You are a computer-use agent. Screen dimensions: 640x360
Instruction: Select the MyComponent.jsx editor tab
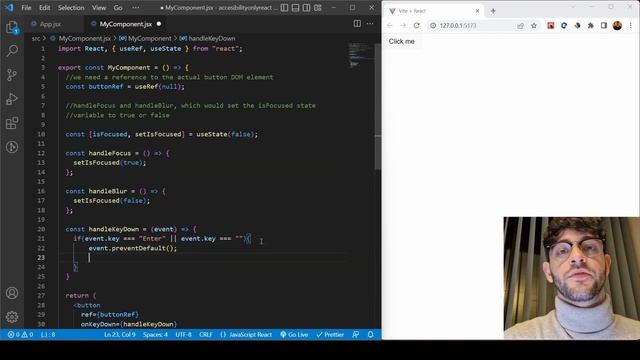126,24
